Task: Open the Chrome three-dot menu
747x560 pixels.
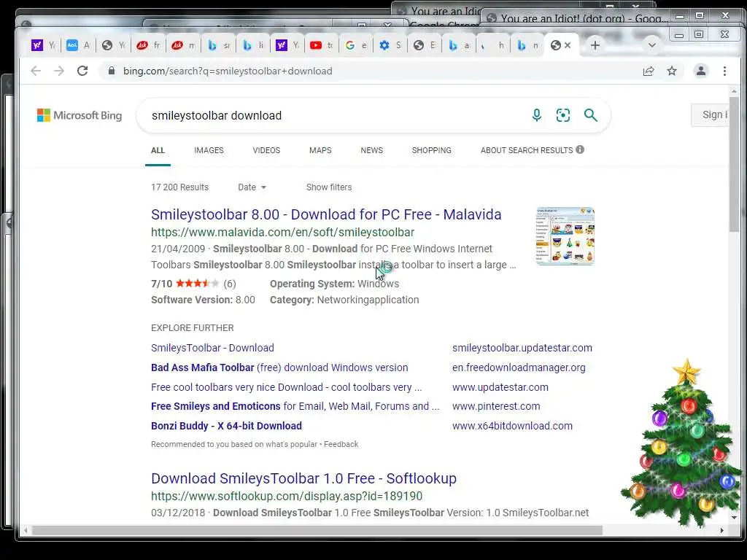Action: coord(724,71)
